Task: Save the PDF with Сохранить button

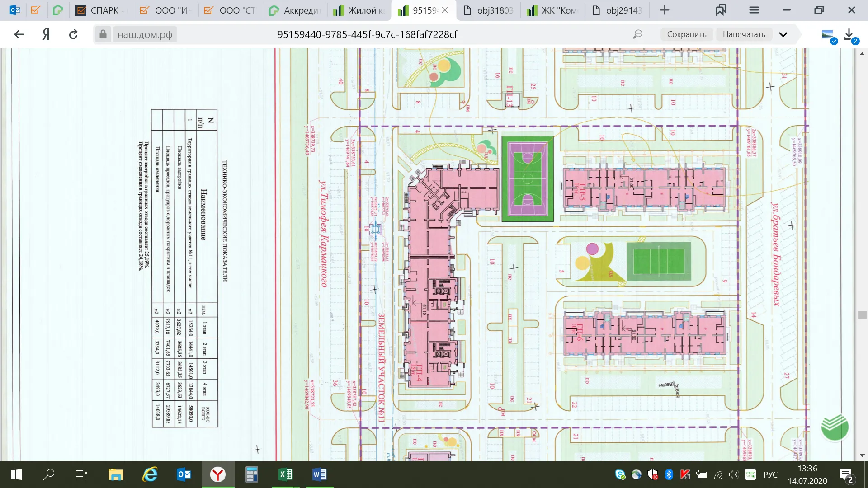Action: pyautogui.click(x=686, y=34)
